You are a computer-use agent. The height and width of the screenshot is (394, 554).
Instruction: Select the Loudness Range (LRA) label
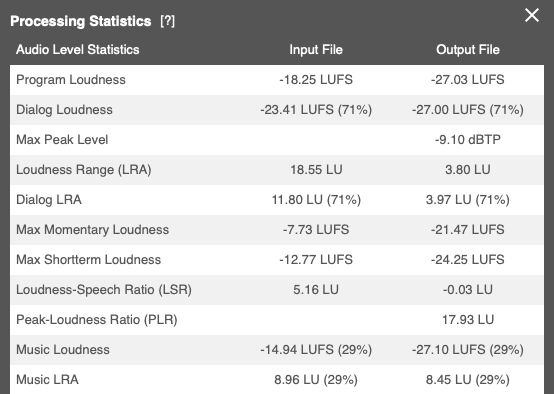[x=84, y=170]
